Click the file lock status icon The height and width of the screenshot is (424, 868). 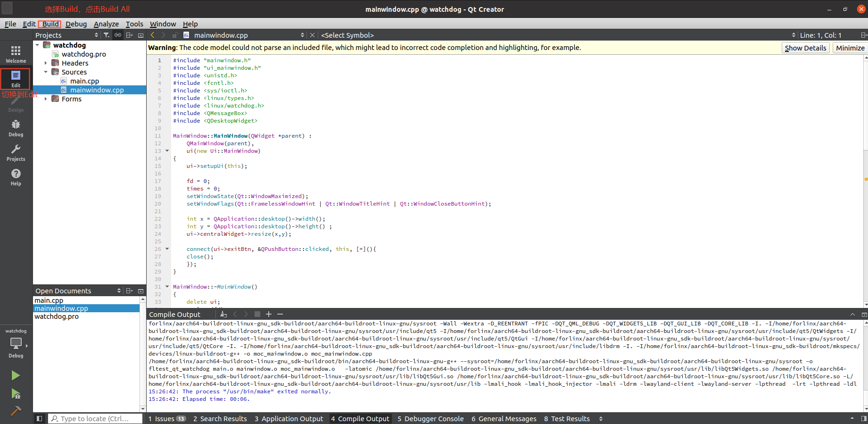pos(175,35)
